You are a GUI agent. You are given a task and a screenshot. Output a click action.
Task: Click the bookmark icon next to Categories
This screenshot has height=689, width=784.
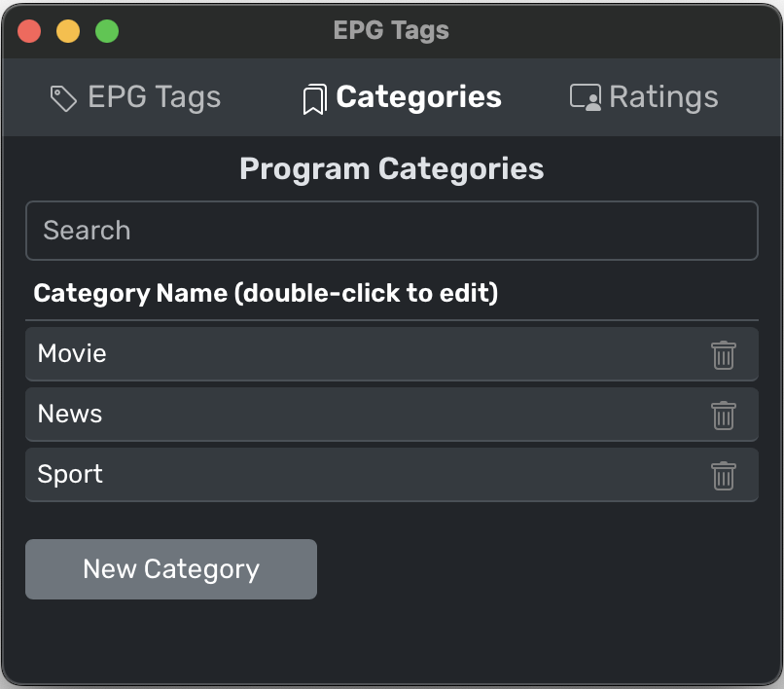click(314, 99)
